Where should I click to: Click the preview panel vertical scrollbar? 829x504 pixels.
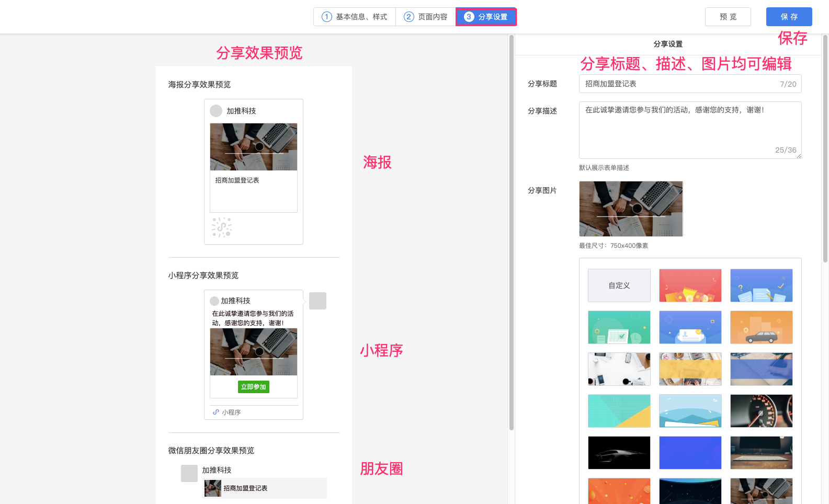512,232
